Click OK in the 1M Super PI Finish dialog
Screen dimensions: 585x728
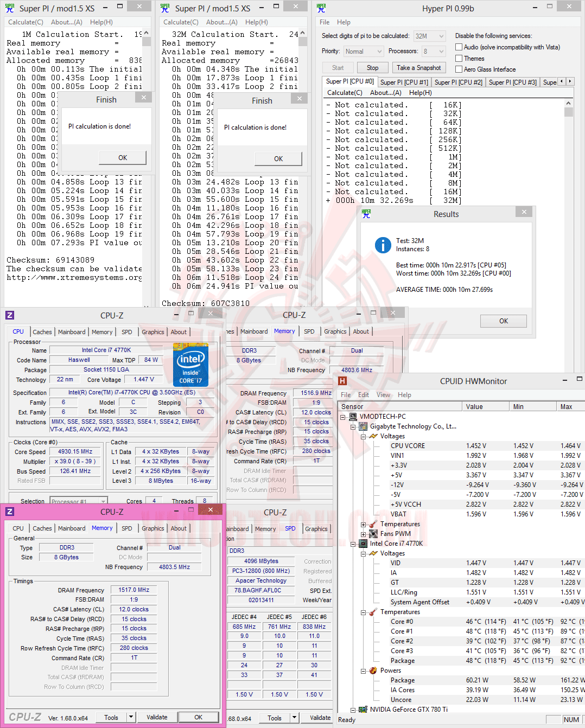[x=123, y=158]
